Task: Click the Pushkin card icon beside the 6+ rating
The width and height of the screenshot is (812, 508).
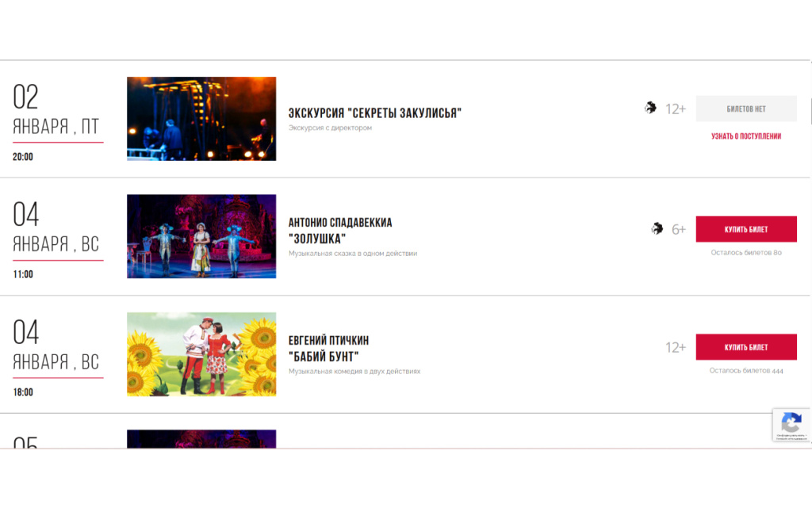Action: (657, 229)
